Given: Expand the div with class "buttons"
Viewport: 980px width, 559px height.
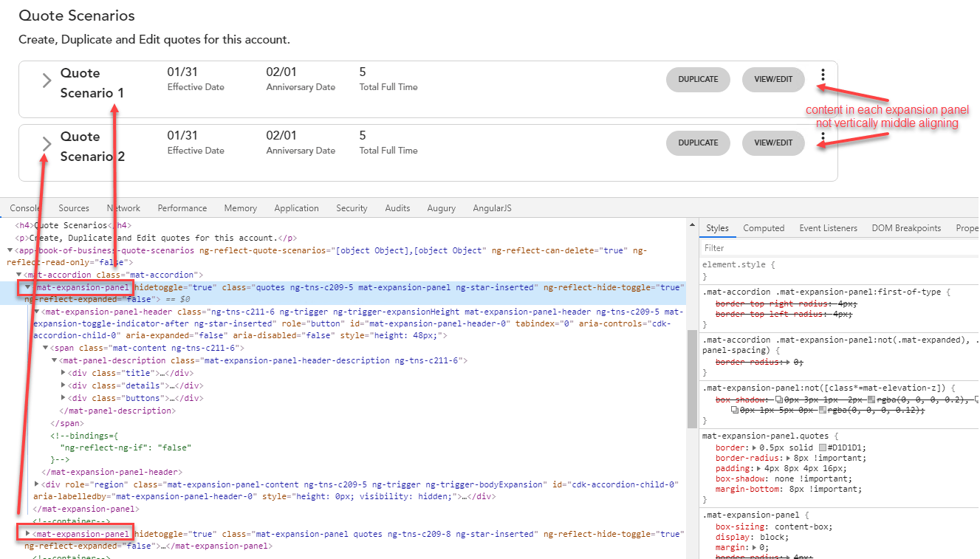Looking at the screenshot, I should click(63, 397).
